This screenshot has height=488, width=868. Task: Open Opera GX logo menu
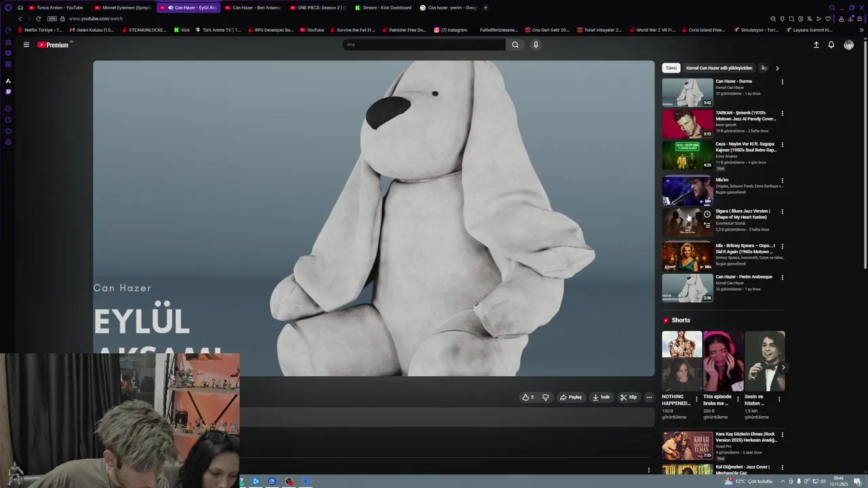tap(8, 7)
